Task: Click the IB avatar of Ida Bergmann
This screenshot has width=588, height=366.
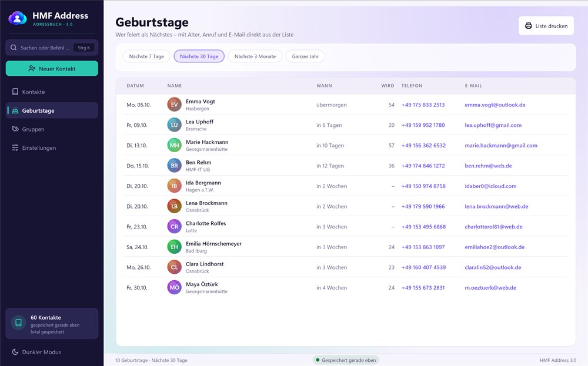Action: [175, 186]
